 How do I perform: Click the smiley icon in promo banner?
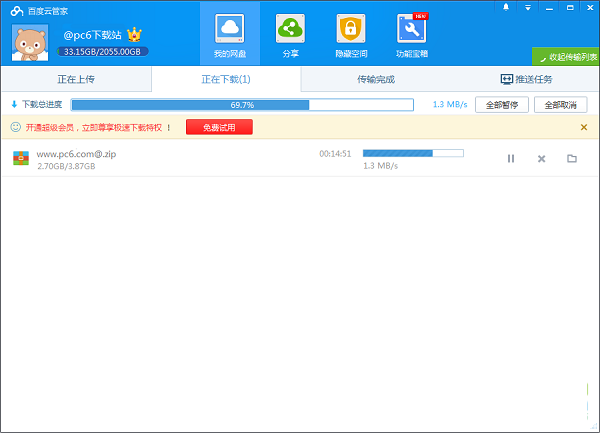16,127
